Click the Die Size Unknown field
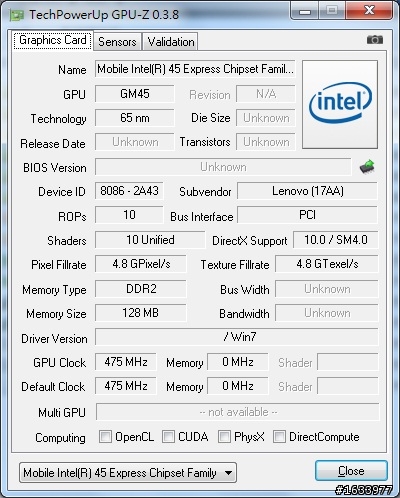The image size is (400, 498). click(266, 118)
